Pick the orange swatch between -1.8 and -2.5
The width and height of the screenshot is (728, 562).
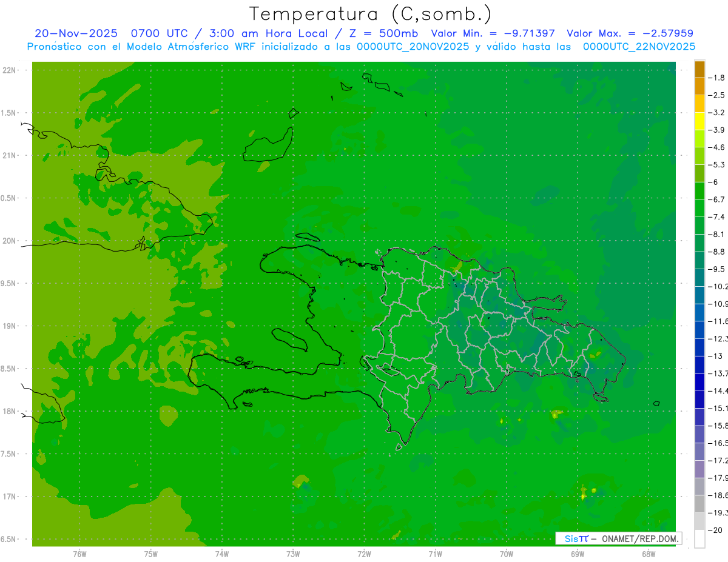699,87
